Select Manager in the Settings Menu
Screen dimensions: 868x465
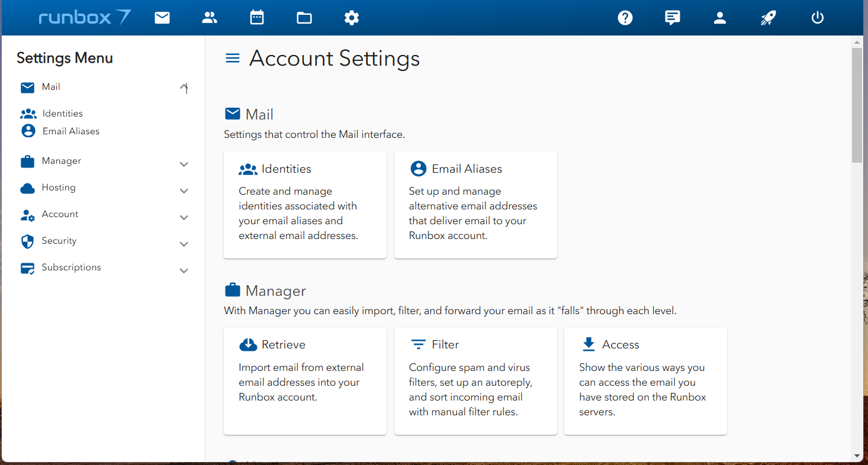(x=62, y=161)
